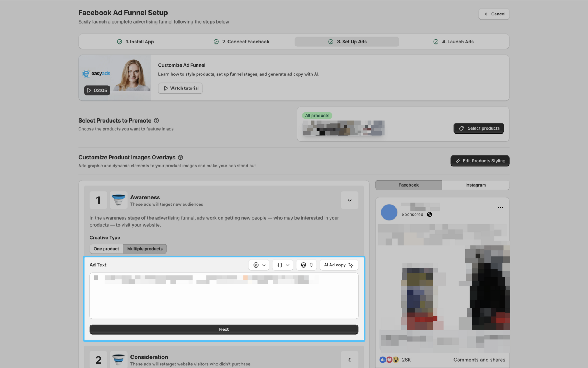This screenshot has width=588, height=368.
Task: Collapse the Awareness stage section
Action: [x=349, y=200]
